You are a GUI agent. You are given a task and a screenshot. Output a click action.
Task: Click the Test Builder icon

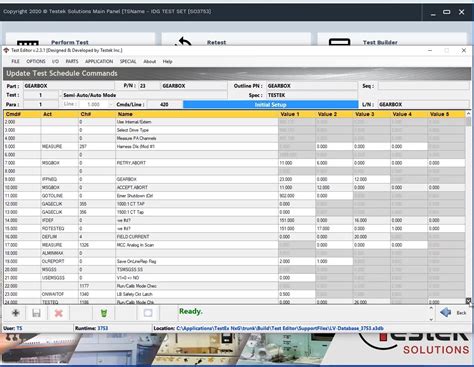[x=339, y=42]
